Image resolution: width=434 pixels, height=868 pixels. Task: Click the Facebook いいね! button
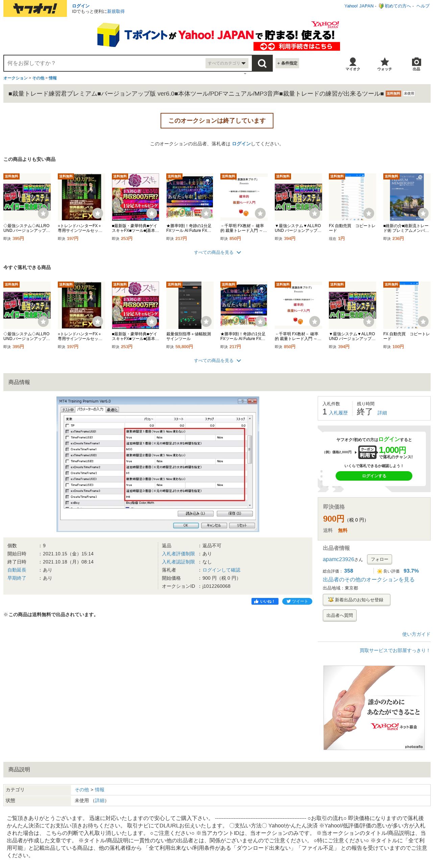click(x=265, y=601)
